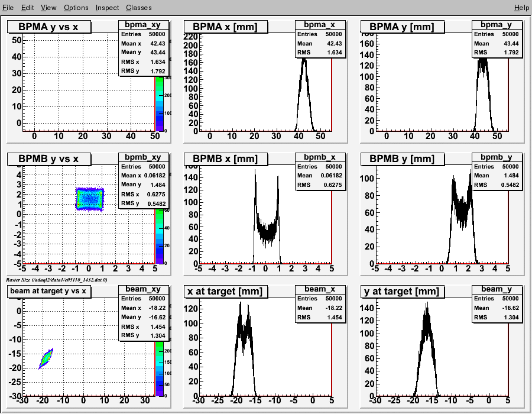The image size is (532, 414).
Task: Click the bpma_y statistics box
Action: pyautogui.click(x=497, y=38)
